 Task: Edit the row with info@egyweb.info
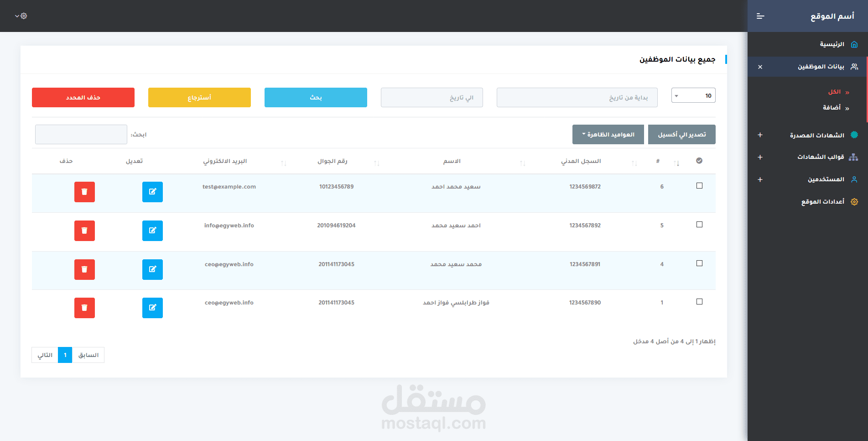point(152,231)
